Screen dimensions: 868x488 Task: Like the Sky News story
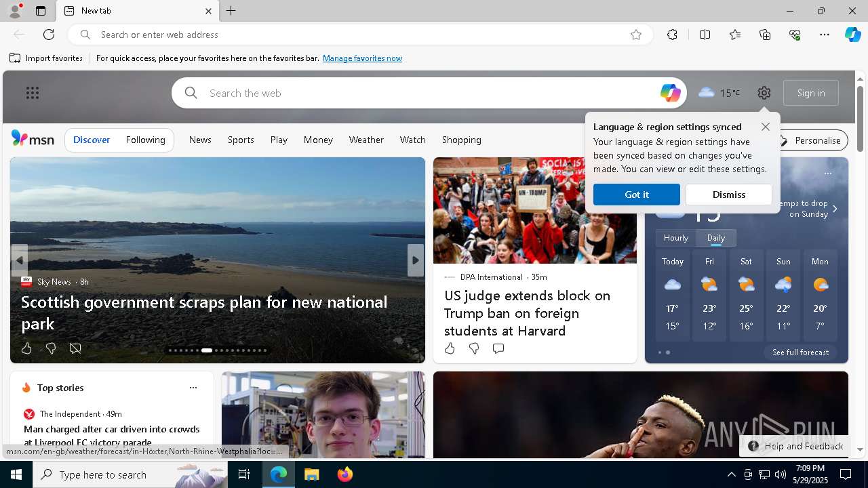tap(26, 348)
